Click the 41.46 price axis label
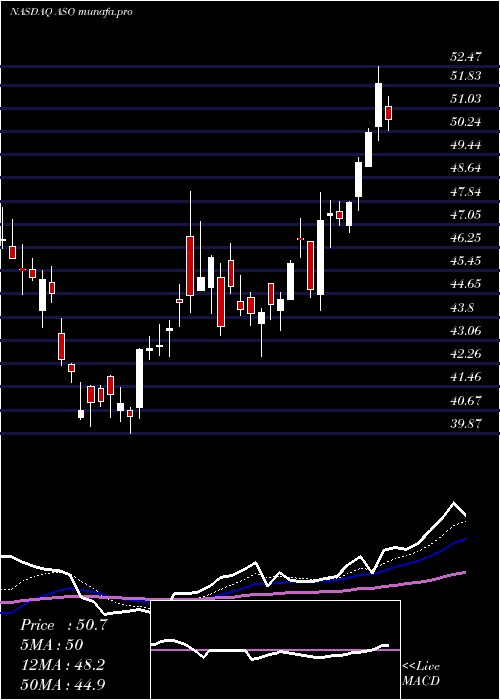 coord(466,377)
